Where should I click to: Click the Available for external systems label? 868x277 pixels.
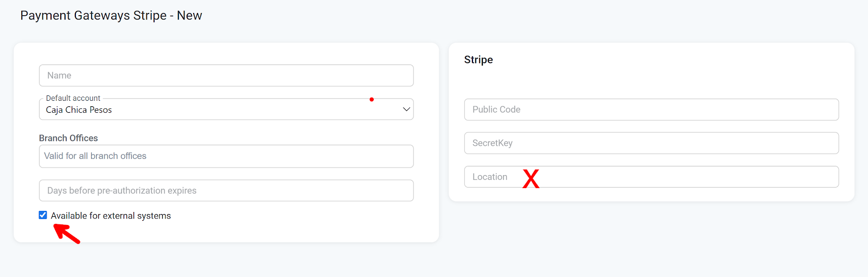(x=111, y=216)
